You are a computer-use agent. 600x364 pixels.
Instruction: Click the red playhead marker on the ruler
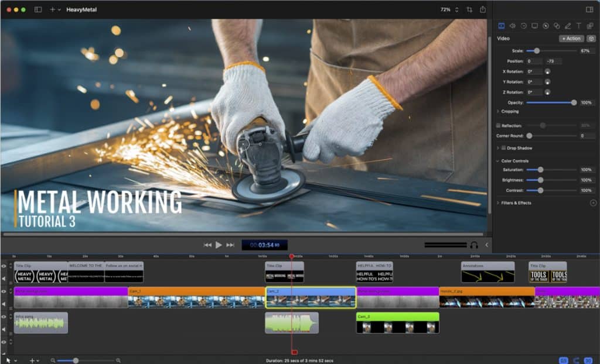click(292, 256)
